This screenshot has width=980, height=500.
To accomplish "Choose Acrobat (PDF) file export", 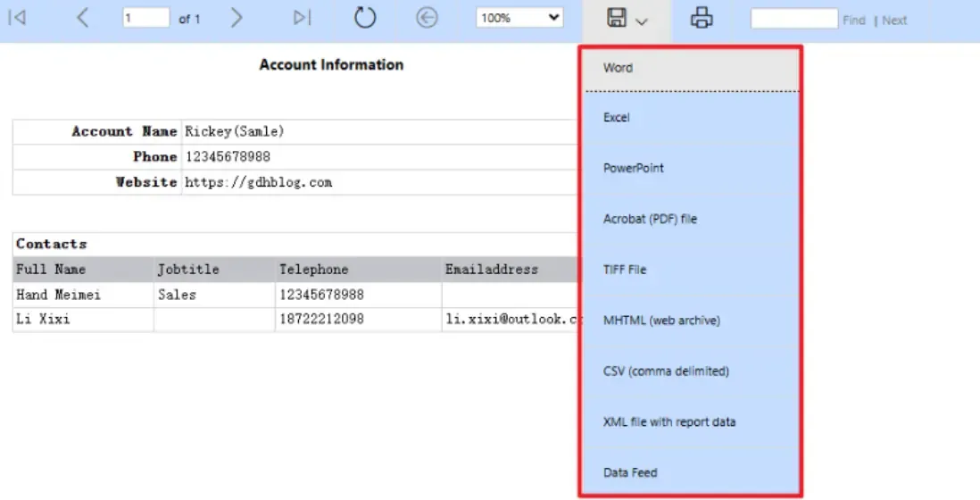I will tap(650, 219).
